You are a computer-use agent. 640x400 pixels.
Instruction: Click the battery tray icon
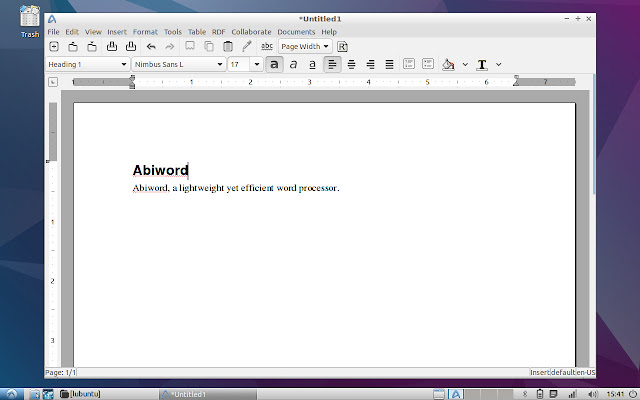540,394
